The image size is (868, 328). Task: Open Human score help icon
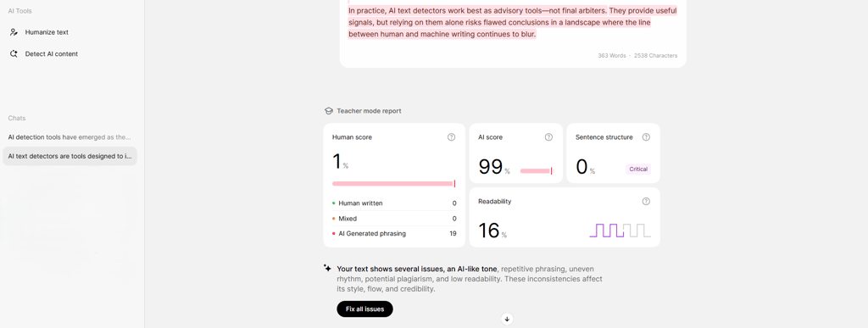pyautogui.click(x=451, y=137)
